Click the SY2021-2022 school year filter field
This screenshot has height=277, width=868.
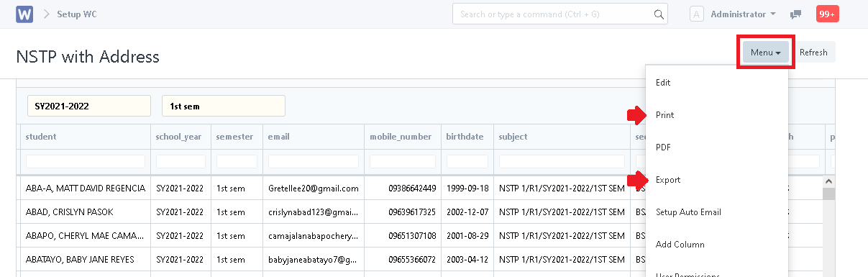click(89, 106)
